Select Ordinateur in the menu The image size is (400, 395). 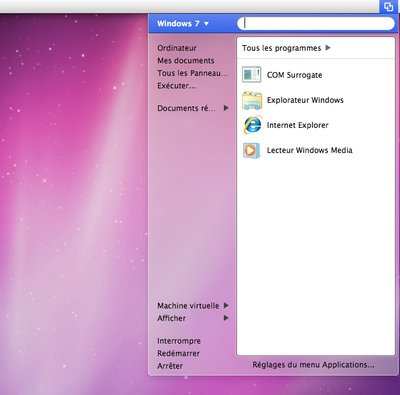click(x=177, y=48)
